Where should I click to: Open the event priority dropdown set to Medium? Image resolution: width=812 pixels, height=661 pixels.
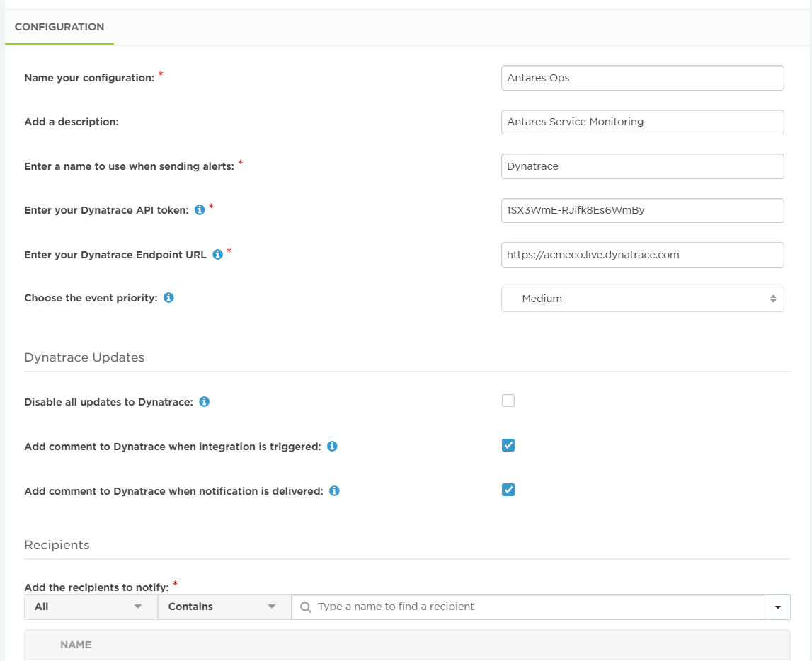pos(642,299)
